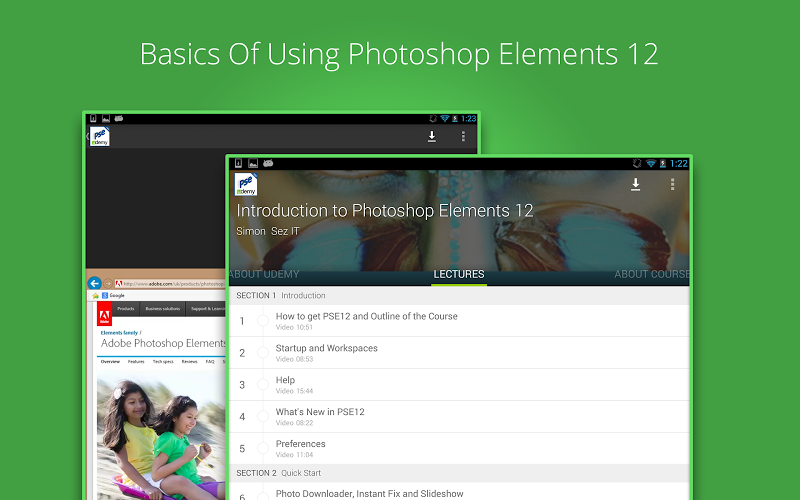Tap the Android notification icon in front window

268,163
